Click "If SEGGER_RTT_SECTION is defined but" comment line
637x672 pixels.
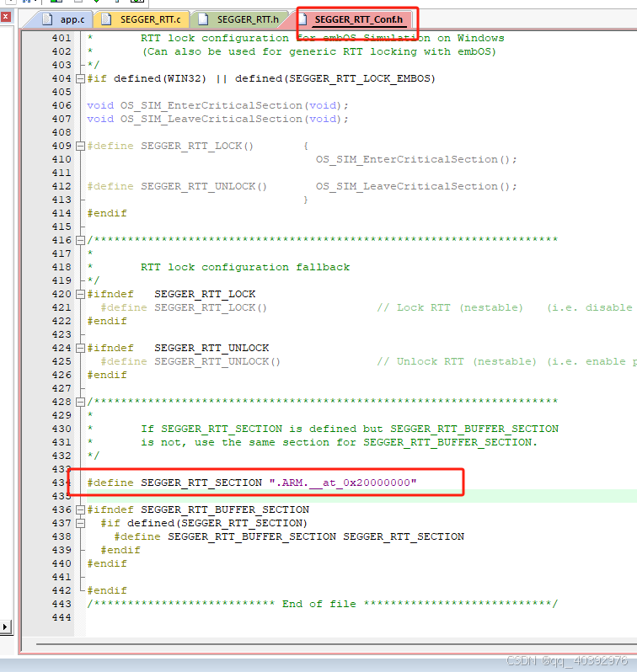point(350,429)
